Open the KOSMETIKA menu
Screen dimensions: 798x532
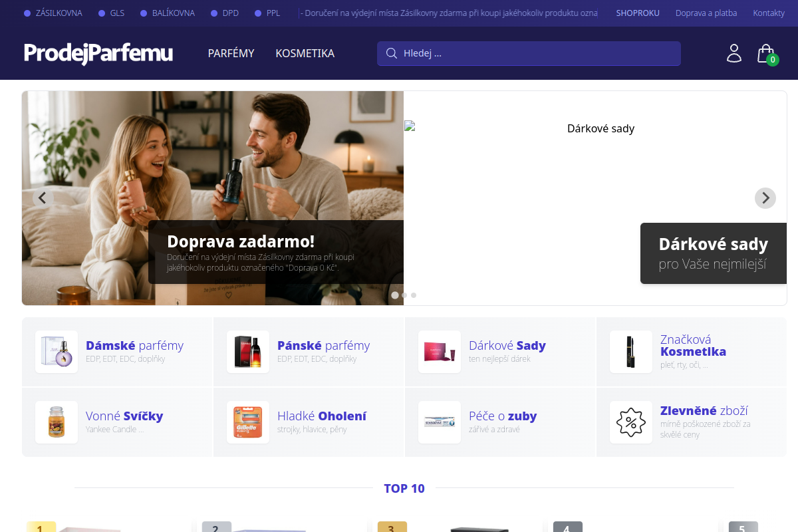pos(305,53)
